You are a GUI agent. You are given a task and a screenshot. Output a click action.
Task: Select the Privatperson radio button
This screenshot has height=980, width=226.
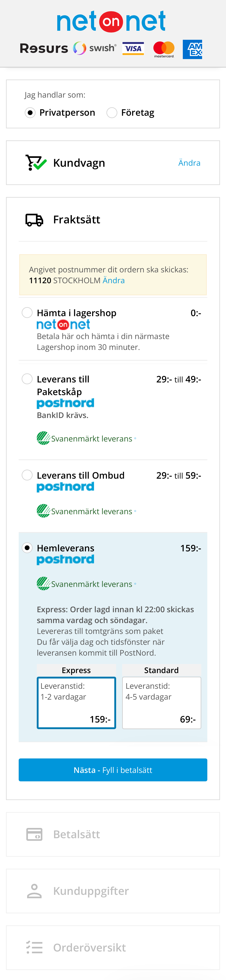pos(30,113)
